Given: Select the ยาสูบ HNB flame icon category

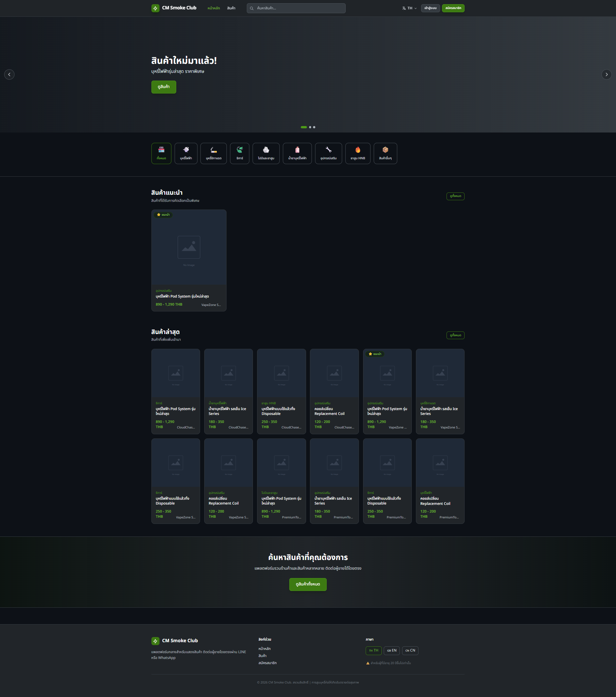Looking at the screenshot, I should pos(358,153).
